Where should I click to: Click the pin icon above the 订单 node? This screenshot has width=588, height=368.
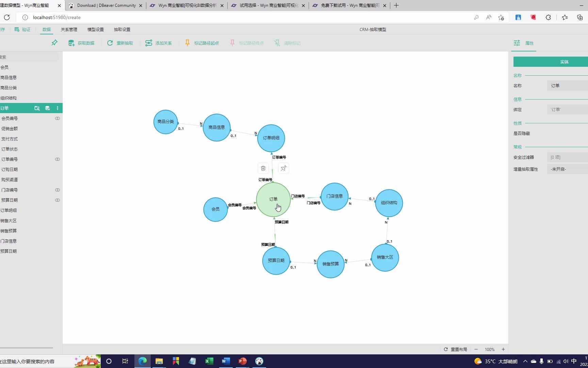[x=283, y=168]
